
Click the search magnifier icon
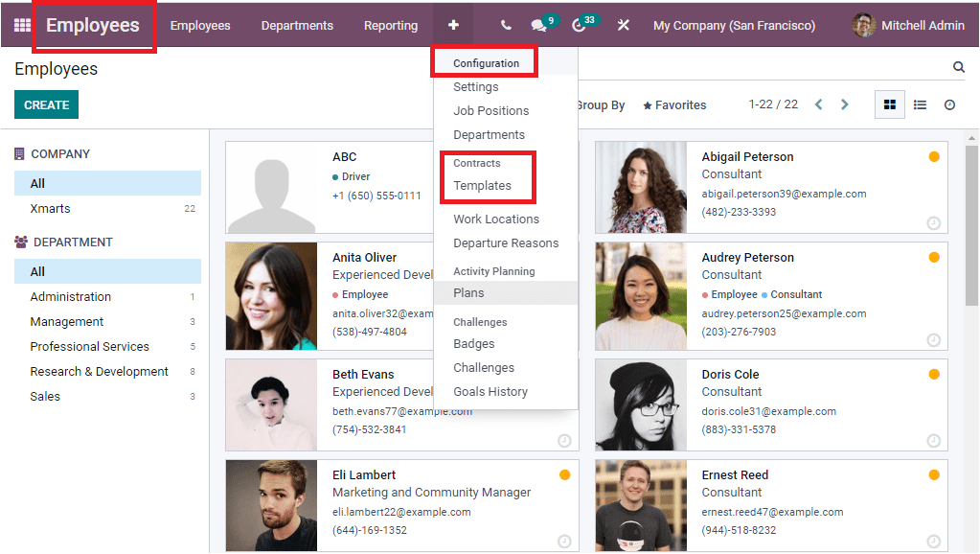click(x=958, y=67)
